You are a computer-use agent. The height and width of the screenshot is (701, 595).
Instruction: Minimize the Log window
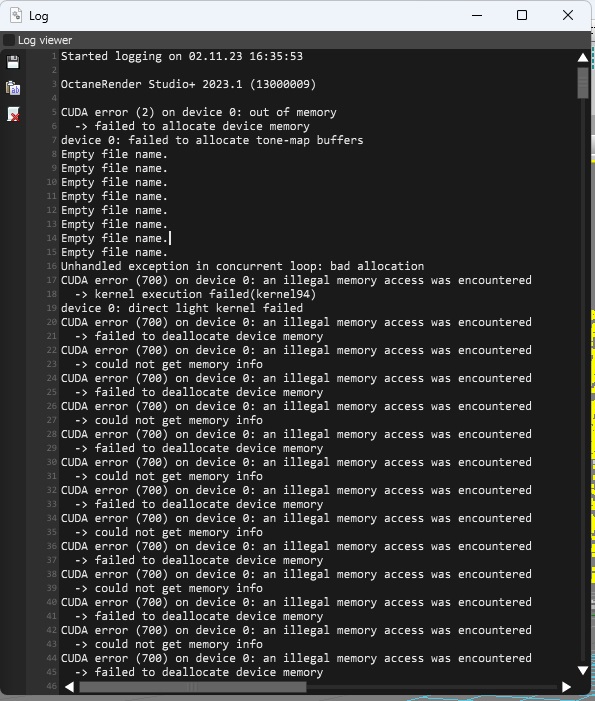click(x=477, y=15)
